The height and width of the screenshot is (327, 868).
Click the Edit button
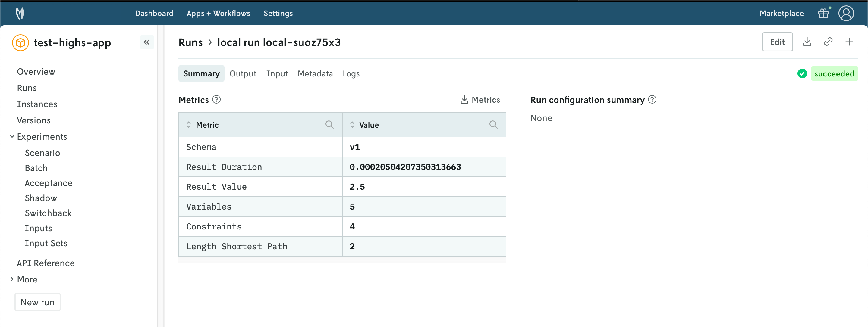pyautogui.click(x=777, y=42)
